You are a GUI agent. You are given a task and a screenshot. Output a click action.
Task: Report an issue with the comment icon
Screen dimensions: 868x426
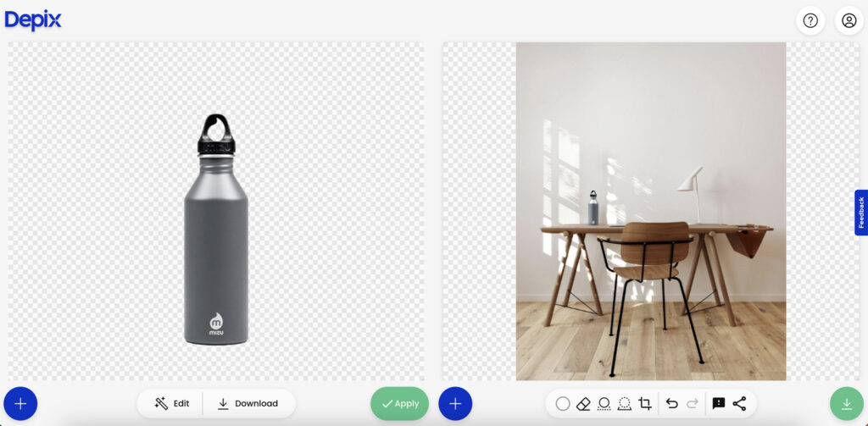coord(719,403)
